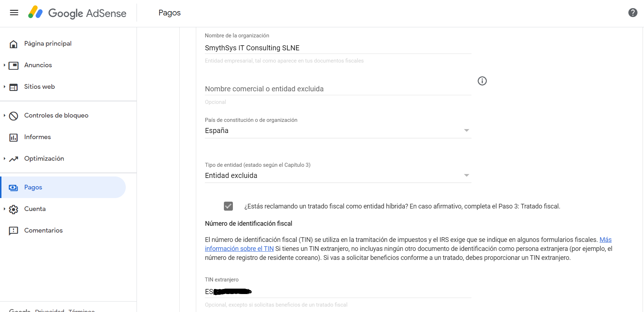Screen dimensions: 644x312
Task: Click the Comentarios feedback icon
Action: click(x=14, y=231)
